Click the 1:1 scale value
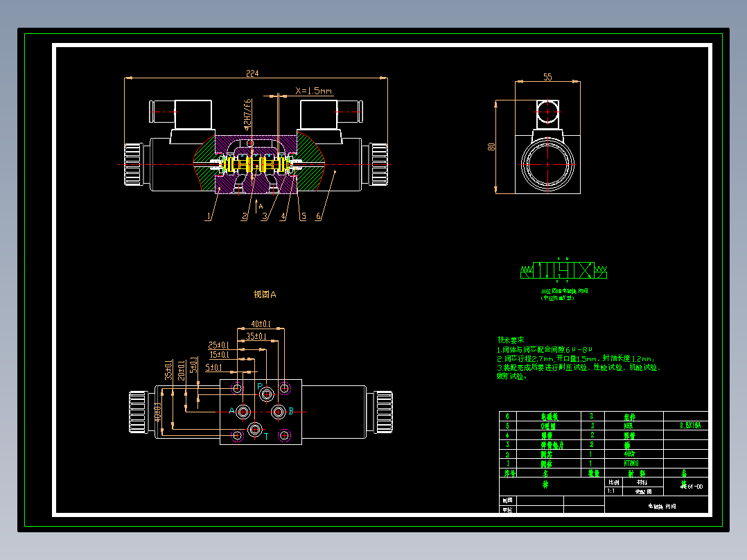The width and height of the screenshot is (747, 560). (x=610, y=491)
